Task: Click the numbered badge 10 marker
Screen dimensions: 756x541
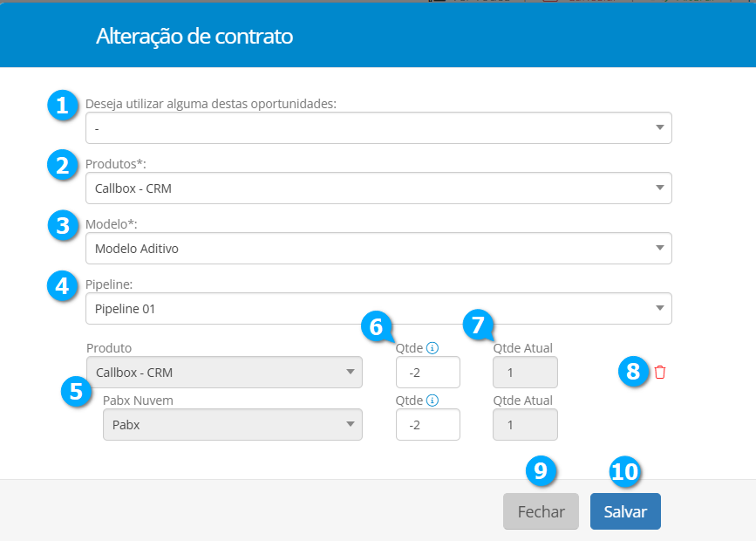Action: pos(624,472)
